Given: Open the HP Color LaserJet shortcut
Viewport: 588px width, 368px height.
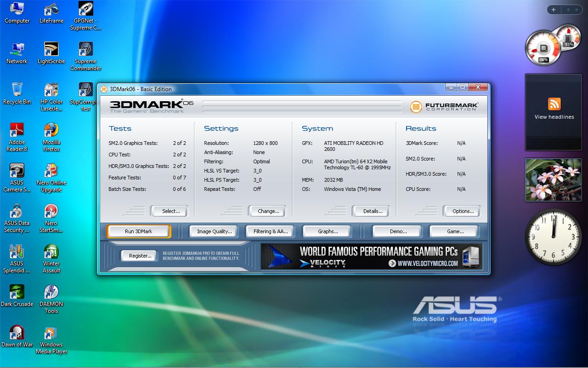Looking at the screenshot, I should [51, 97].
